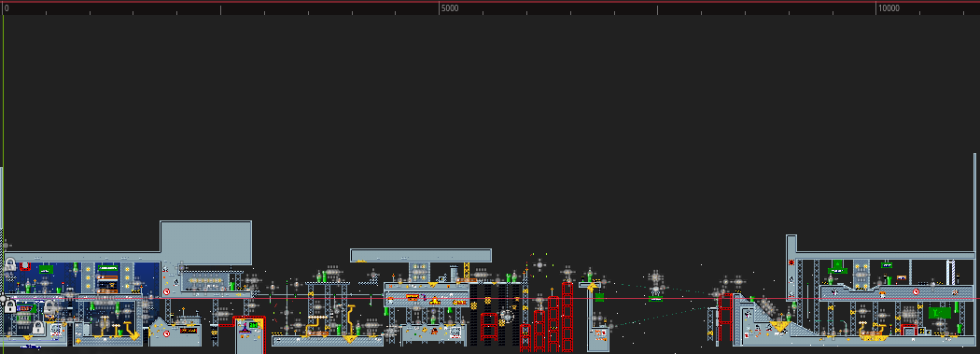
Task: Select the green block under the small platform
Action: point(599,298)
